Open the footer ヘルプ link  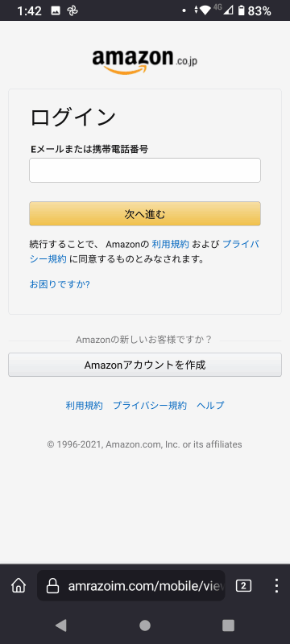click(210, 406)
